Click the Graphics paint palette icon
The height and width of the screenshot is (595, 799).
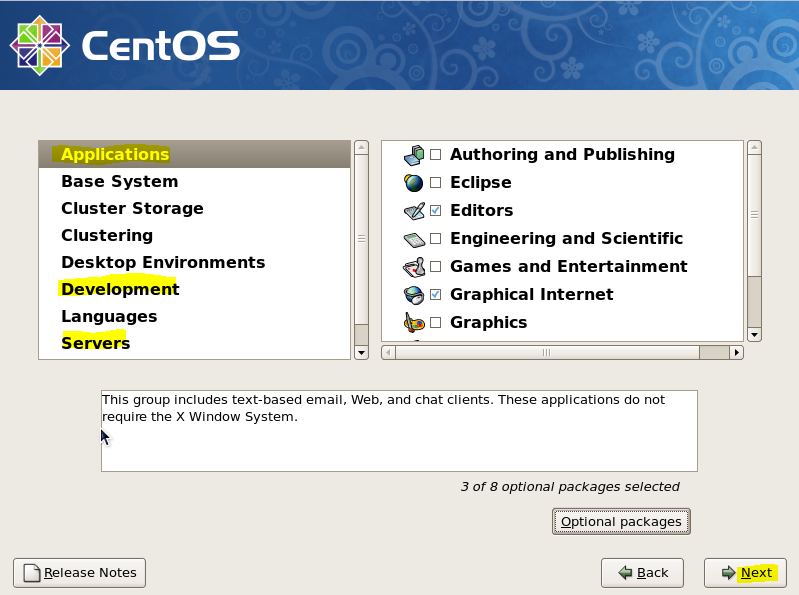click(x=414, y=323)
